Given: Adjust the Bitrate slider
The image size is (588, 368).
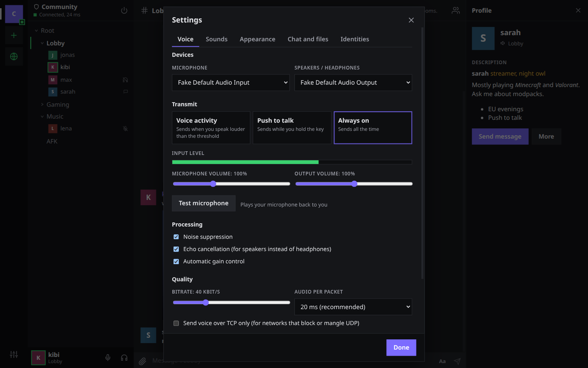Looking at the screenshot, I should 231,303.
